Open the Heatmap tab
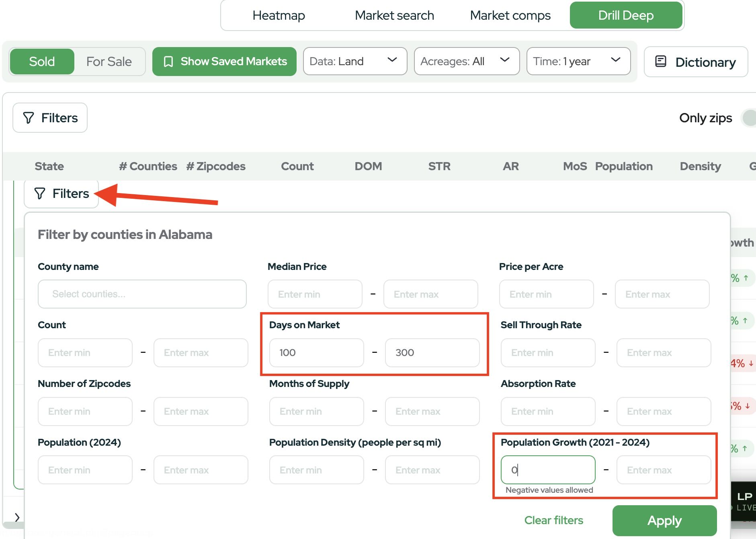756x539 pixels. pyautogui.click(x=279, y=15)
